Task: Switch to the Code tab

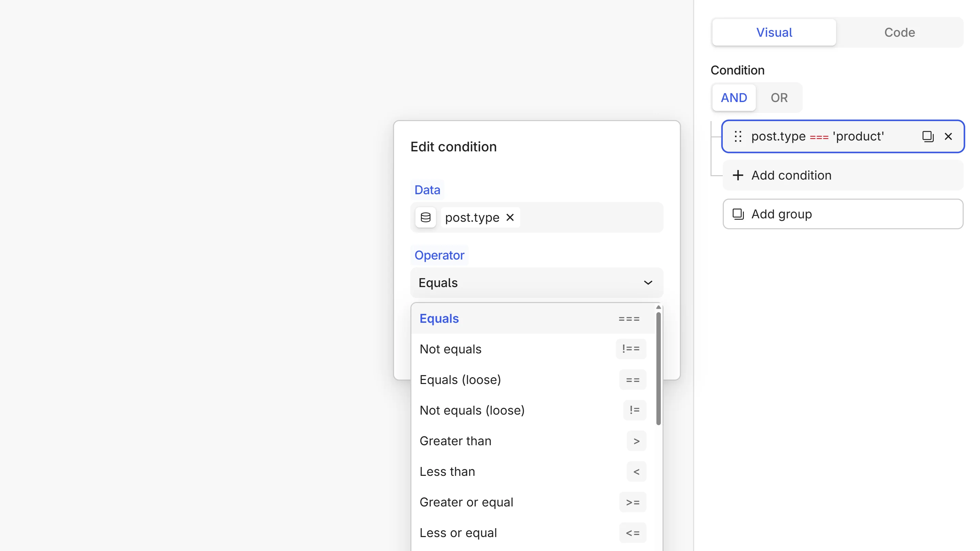Action: click(x=899, y=32)
